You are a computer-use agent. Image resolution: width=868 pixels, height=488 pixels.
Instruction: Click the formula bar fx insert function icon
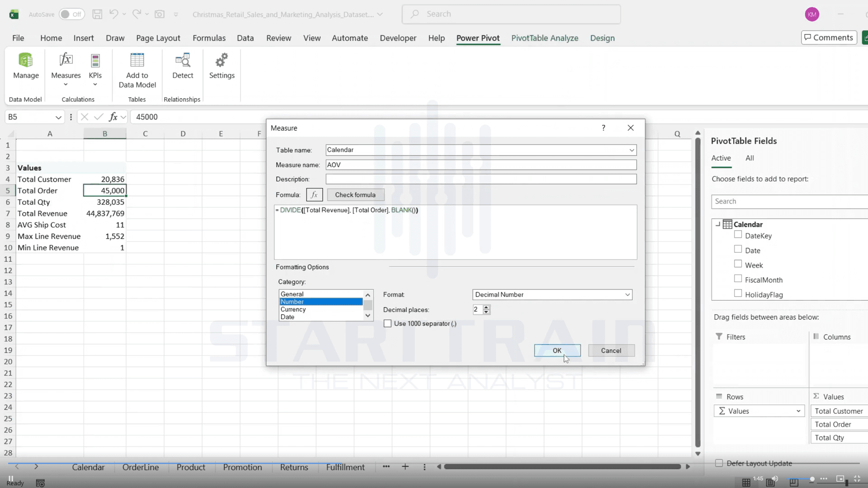tap(113, 117)
